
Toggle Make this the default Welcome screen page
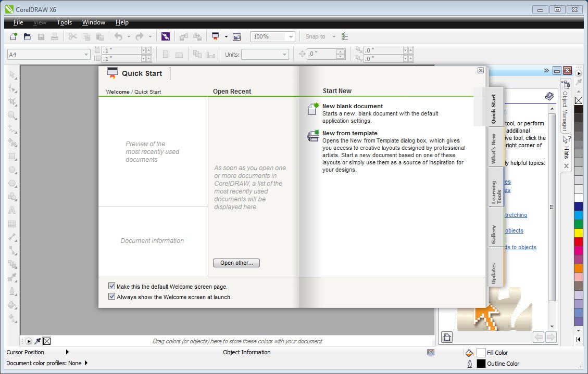coord(111,286)
